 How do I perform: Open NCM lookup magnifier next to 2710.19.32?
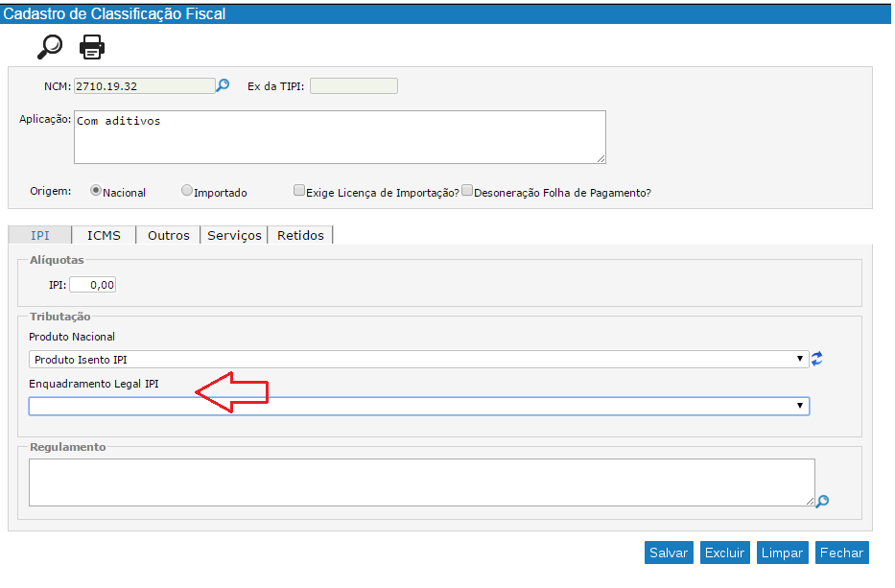224,85
